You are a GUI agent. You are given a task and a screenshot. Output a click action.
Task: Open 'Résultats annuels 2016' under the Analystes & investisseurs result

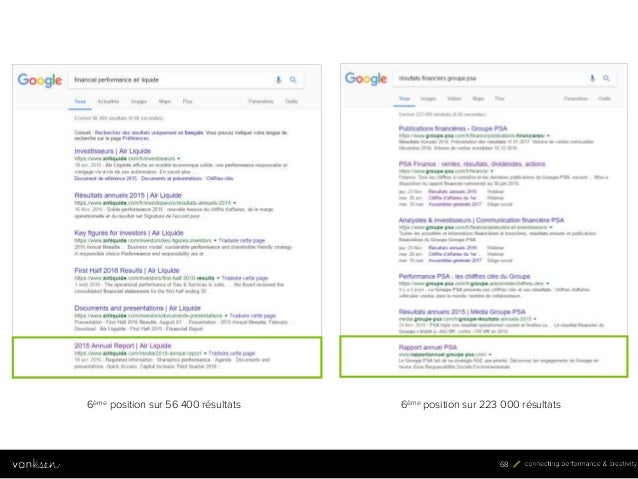pos(452,247)
